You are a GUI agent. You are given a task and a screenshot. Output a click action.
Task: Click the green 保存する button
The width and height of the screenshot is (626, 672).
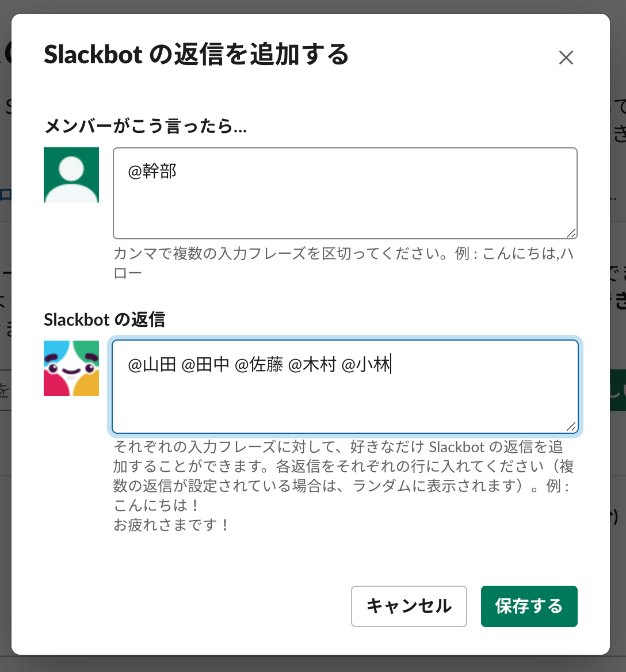529,606
